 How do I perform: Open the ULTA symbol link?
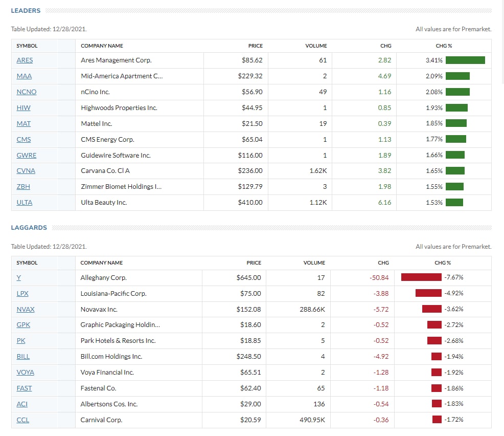(x=25, y=203)
